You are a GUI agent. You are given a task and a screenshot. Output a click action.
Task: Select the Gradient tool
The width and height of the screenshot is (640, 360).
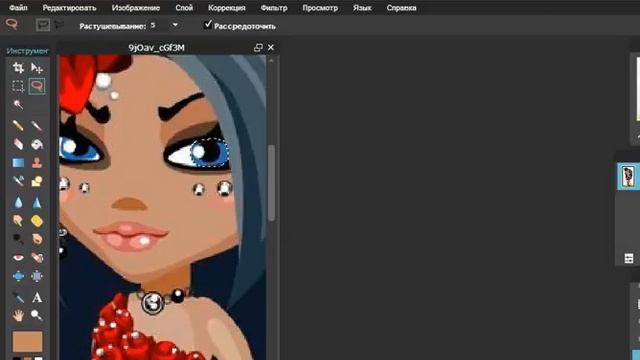(18, 162)
